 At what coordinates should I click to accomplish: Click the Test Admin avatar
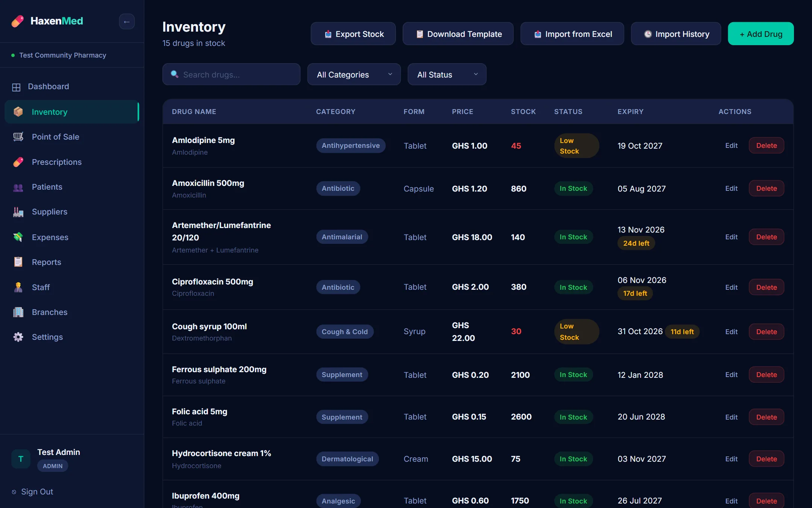click(x=21, y=459)
